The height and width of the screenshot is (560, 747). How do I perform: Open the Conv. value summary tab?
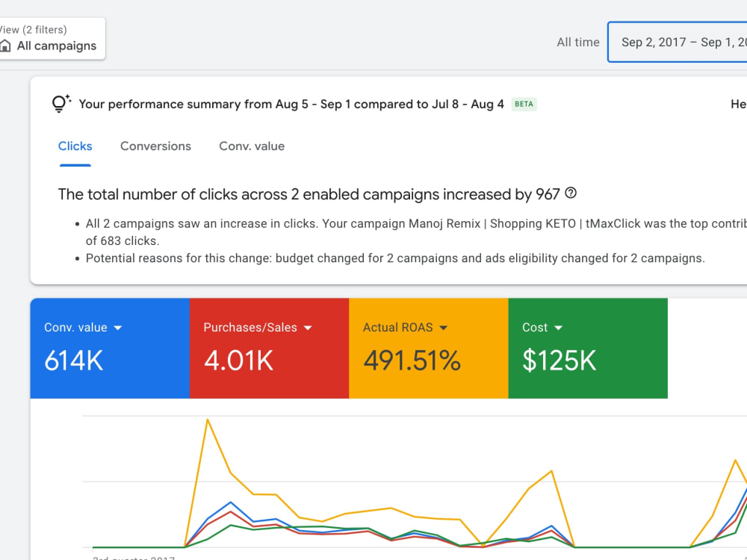(252, 146)
